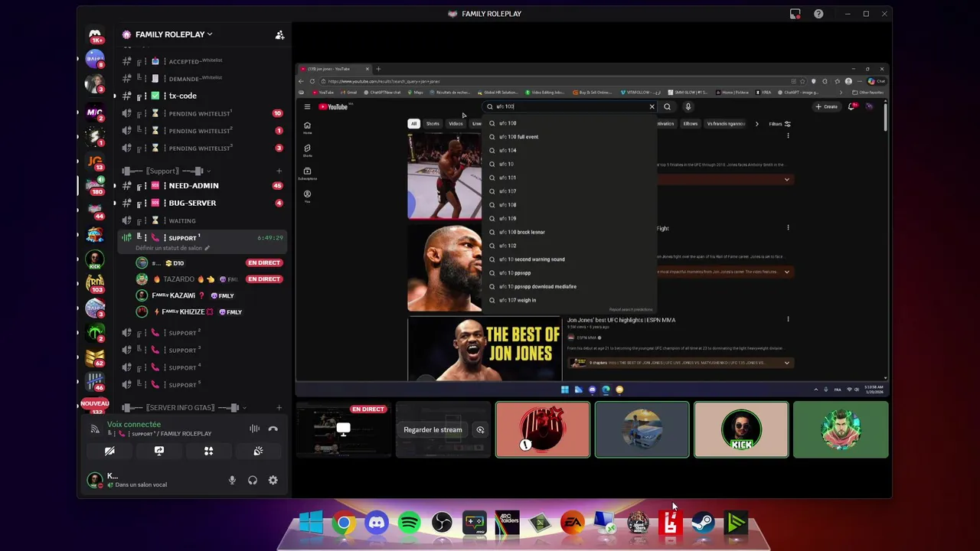Image resolution: width=980 pixels, height=551 pixels.
Task: Open noise suppression waveform icon
Action: (x=254, y=429)
